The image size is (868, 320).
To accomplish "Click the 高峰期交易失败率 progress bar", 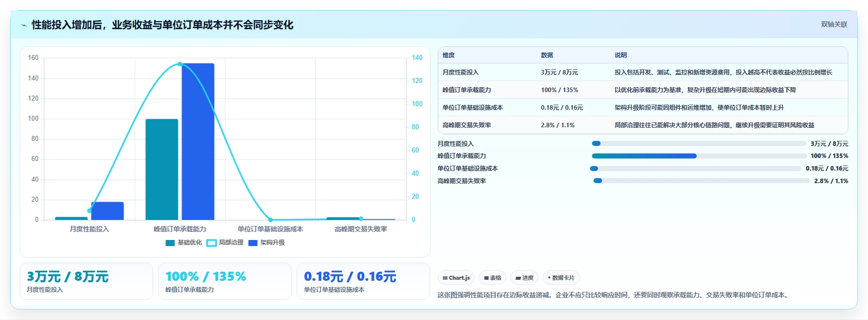I will coord(702,181).
